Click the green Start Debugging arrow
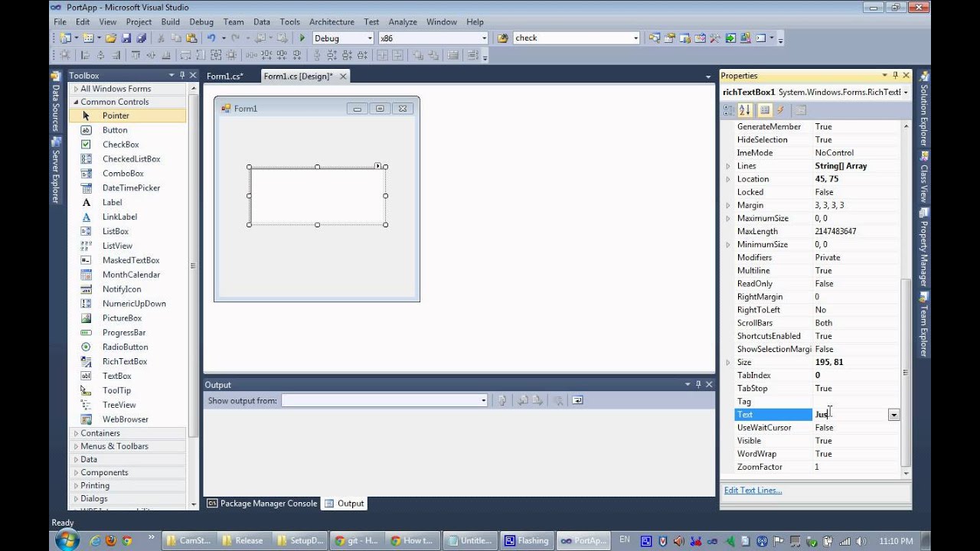Screen dimensions: 980x551 click(302, 37)
